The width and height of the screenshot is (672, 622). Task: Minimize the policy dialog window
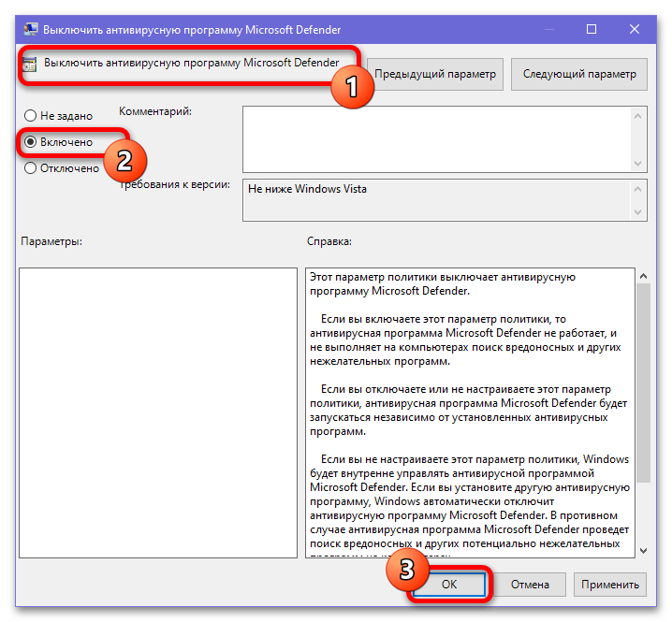[549, 29]
